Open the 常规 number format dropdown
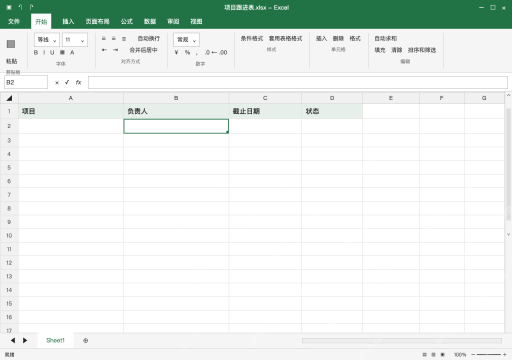512x360 pixels. (x=186, y=40)
